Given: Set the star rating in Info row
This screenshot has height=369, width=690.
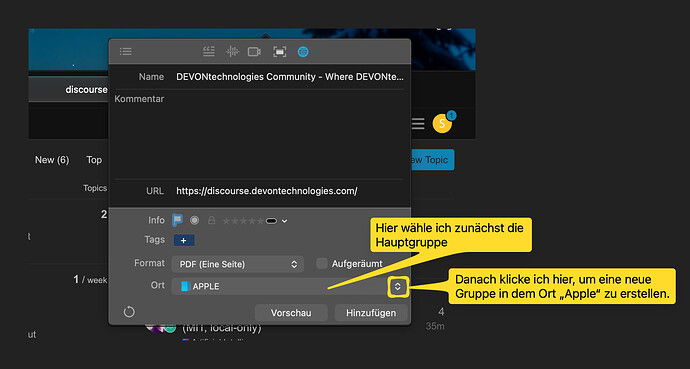Looking at the screenshot, I should [243, 221].
